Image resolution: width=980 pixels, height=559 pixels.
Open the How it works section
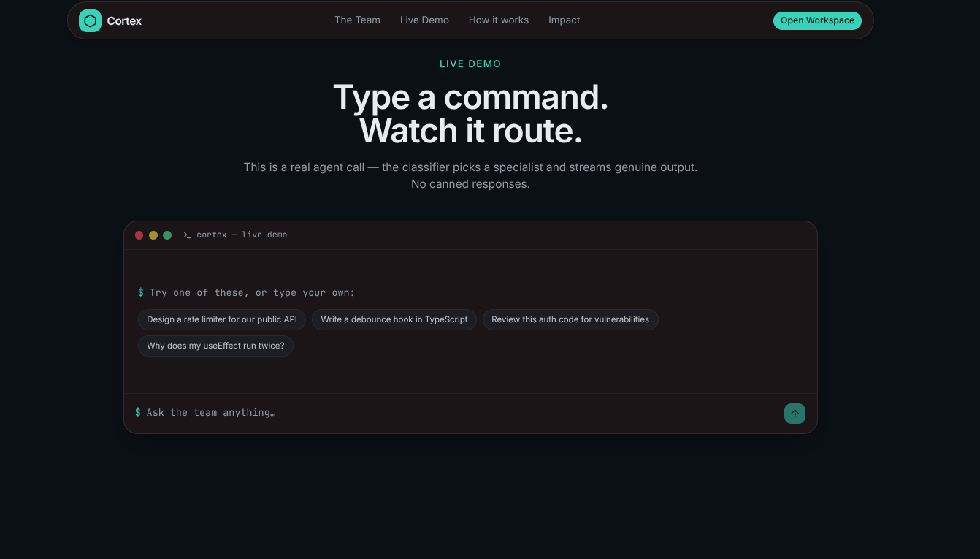(x=499, y=20)
